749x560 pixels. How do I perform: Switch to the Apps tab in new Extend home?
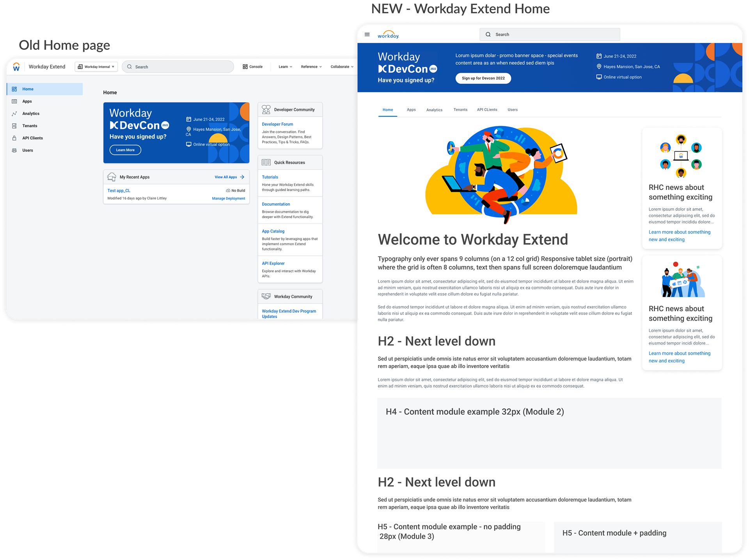tap(411, 110)
